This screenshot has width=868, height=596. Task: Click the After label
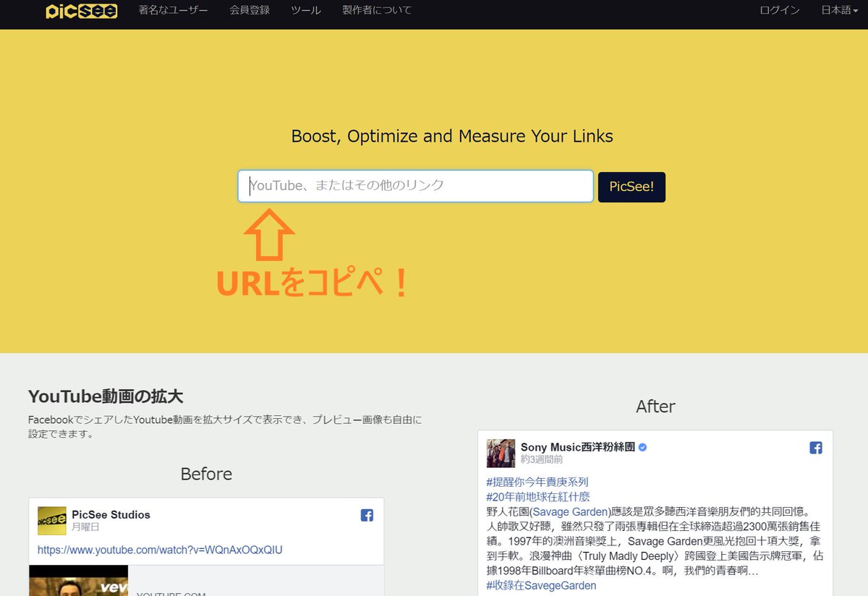tap(655, 406)
